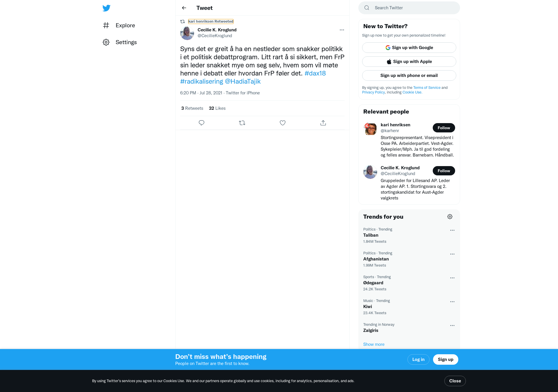
Task: Go back using the arrow icon
Action: (184, 8)
